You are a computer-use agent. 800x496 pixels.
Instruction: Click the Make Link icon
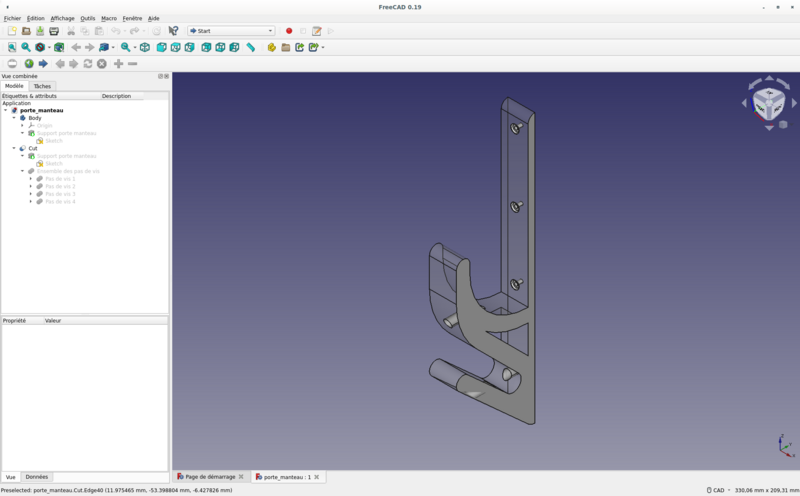[x=299, y=47]
